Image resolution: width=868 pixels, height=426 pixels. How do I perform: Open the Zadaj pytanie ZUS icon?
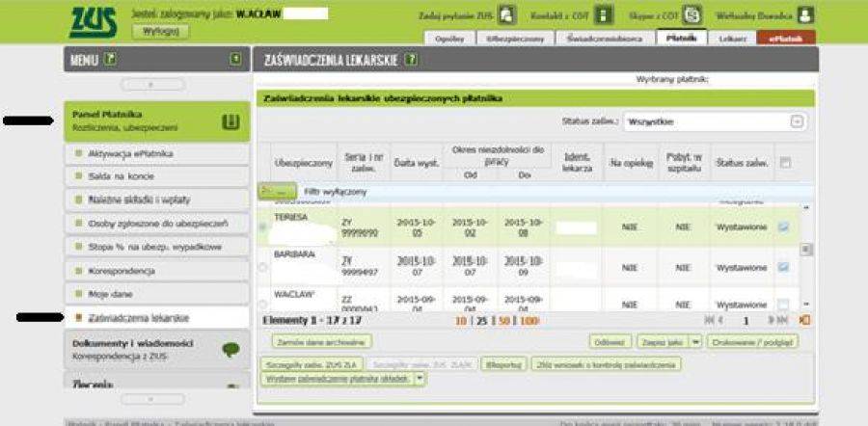pos(506,14)
